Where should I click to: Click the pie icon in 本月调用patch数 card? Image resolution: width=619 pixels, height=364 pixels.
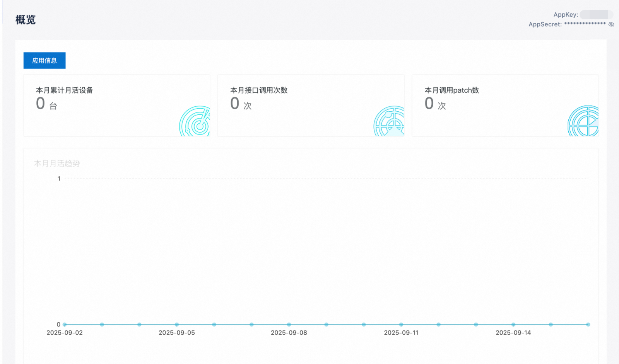click(x=583, y=121)
